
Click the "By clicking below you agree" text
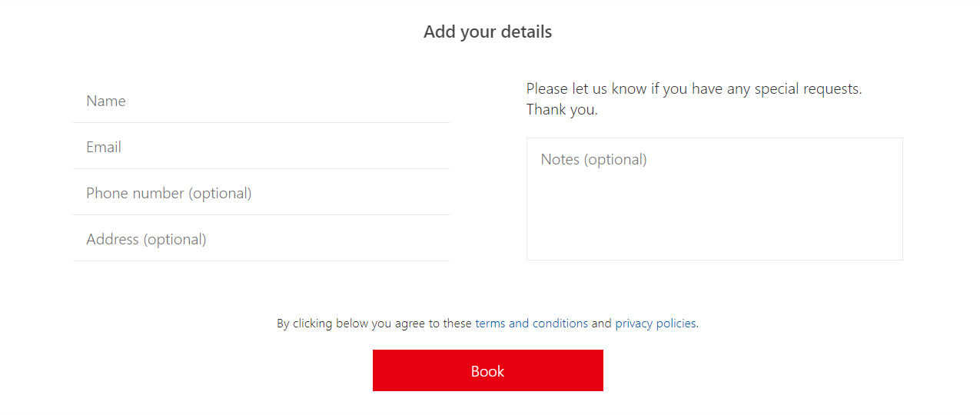pyautogui.click(x=374, y=324)
